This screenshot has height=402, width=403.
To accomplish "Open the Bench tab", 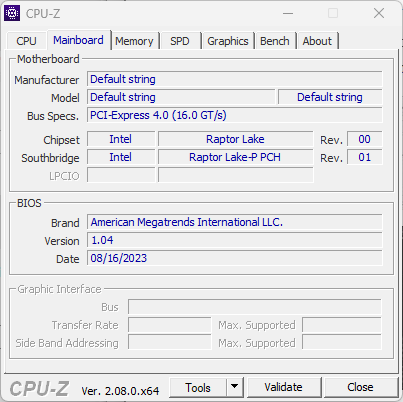I will [275, 41].
